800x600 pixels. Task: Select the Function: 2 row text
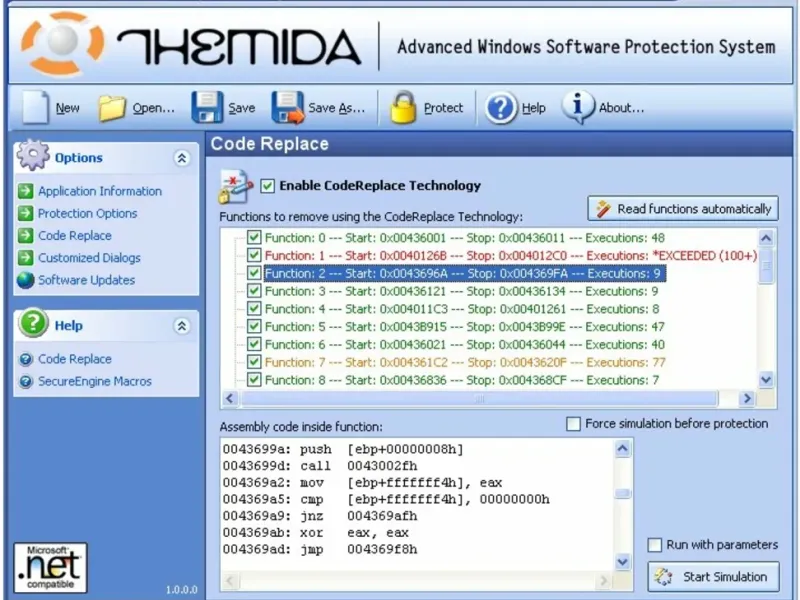pyautogui.click(x=463, y=273)
